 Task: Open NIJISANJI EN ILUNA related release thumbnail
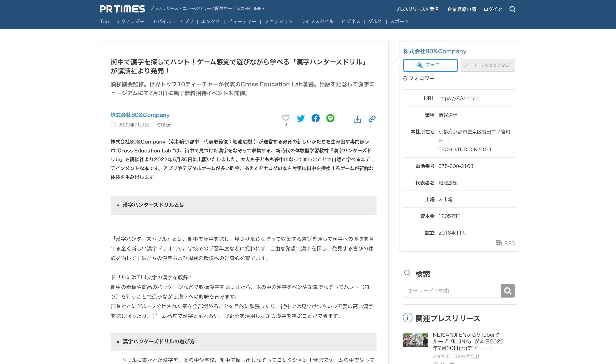[415, 340]
